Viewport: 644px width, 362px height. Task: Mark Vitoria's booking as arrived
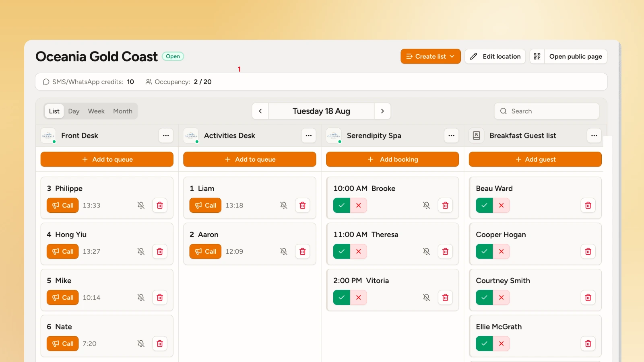(x=342, y=298)
